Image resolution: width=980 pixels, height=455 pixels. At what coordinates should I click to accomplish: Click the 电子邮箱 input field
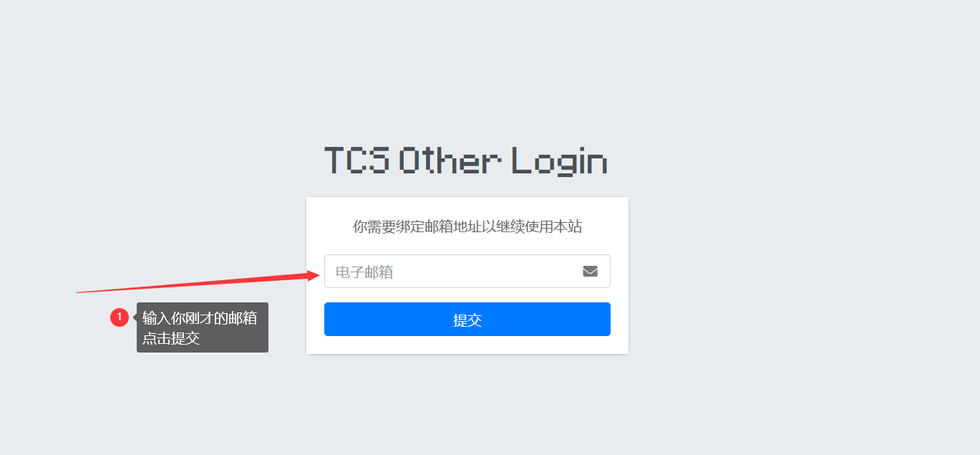point(467,272)
